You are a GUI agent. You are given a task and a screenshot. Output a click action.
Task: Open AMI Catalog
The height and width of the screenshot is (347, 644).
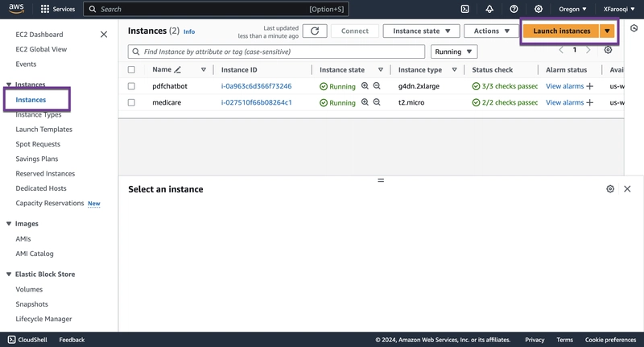35,254
